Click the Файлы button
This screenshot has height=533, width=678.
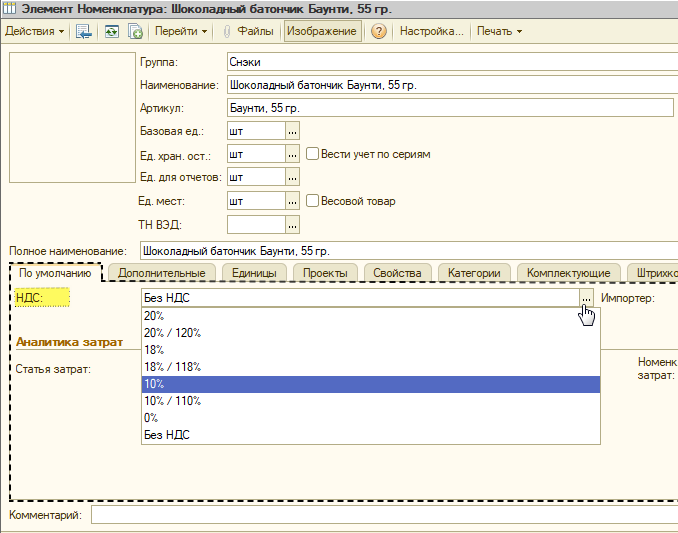(x=255, y=31)
